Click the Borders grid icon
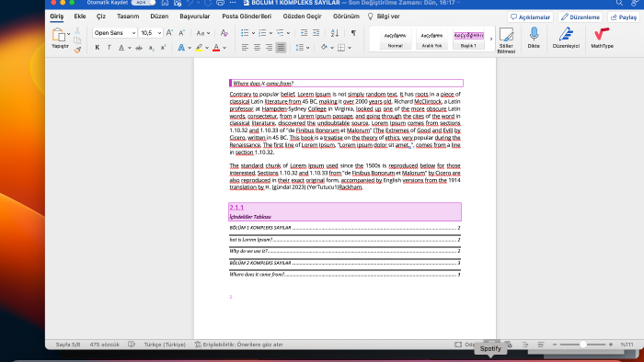The width and height of the screenshot is (644, 362). [341, 48]
